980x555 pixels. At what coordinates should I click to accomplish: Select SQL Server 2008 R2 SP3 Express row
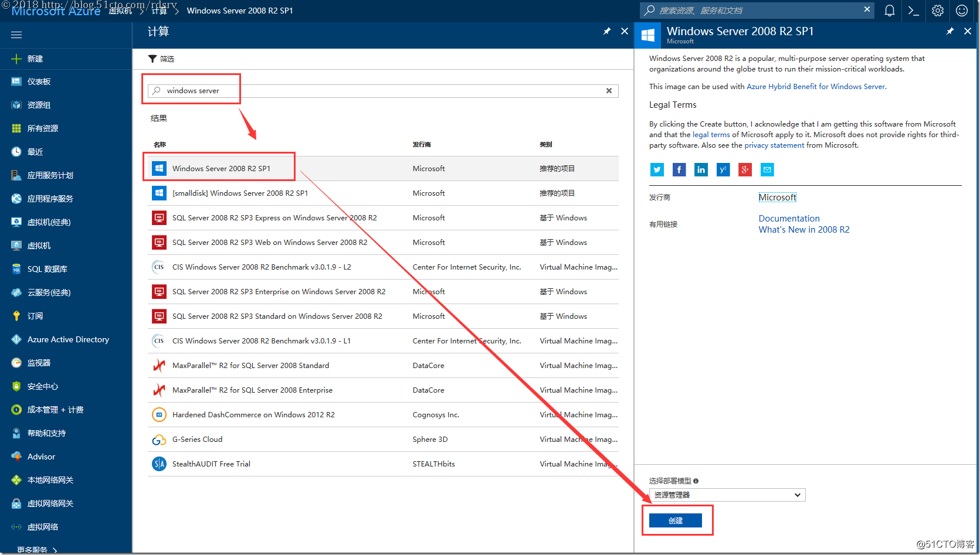(383, 218)
